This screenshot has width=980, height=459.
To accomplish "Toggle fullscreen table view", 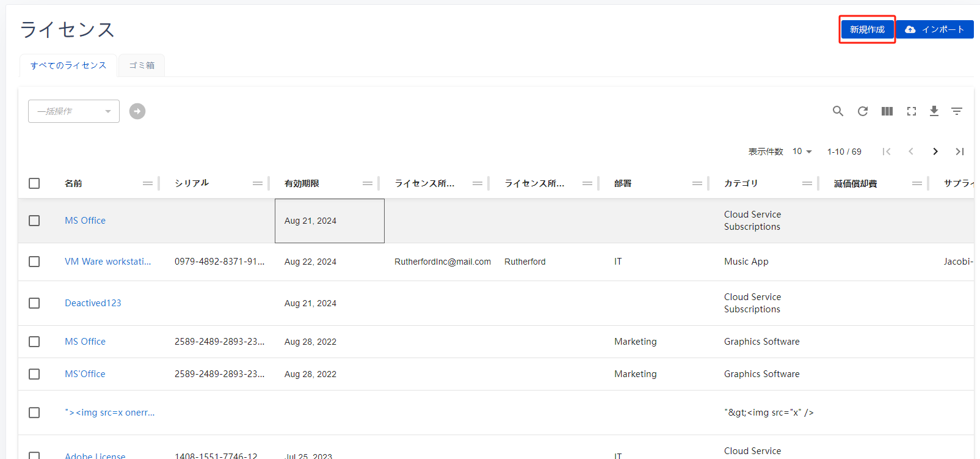I will [911, 111].
